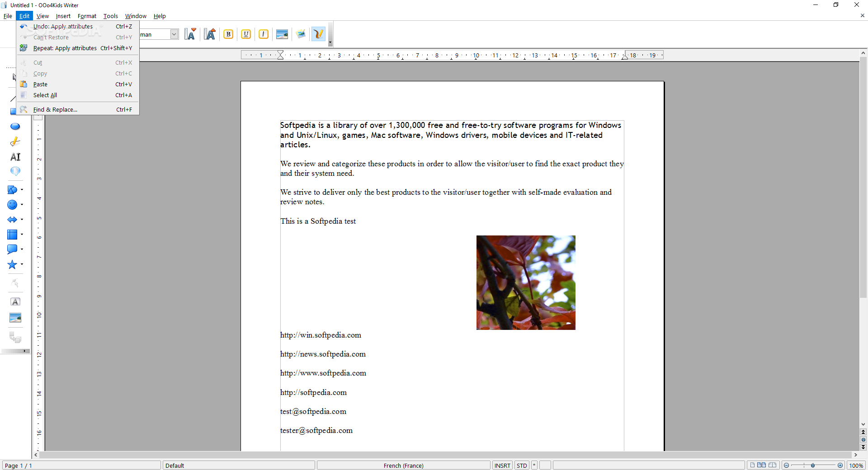Open Callout shapes dropdown arrow

pos(22,249)
